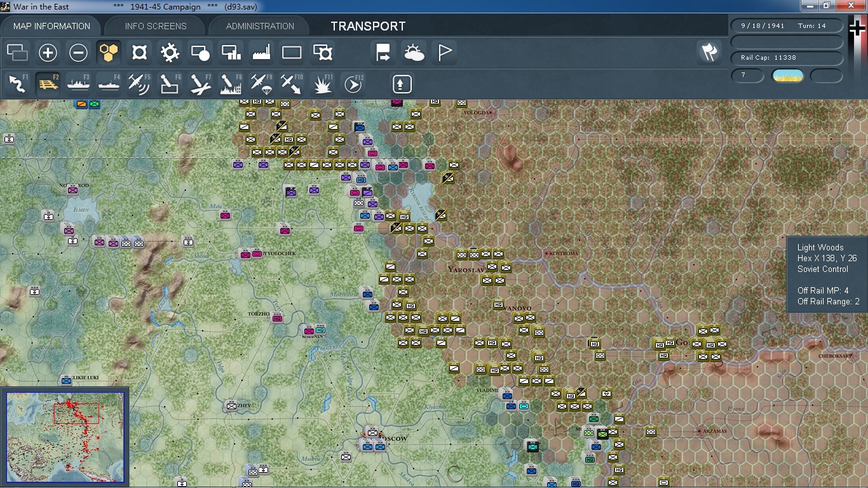Show weather with the sun cloud icon
868x488 pixels.
414,53
